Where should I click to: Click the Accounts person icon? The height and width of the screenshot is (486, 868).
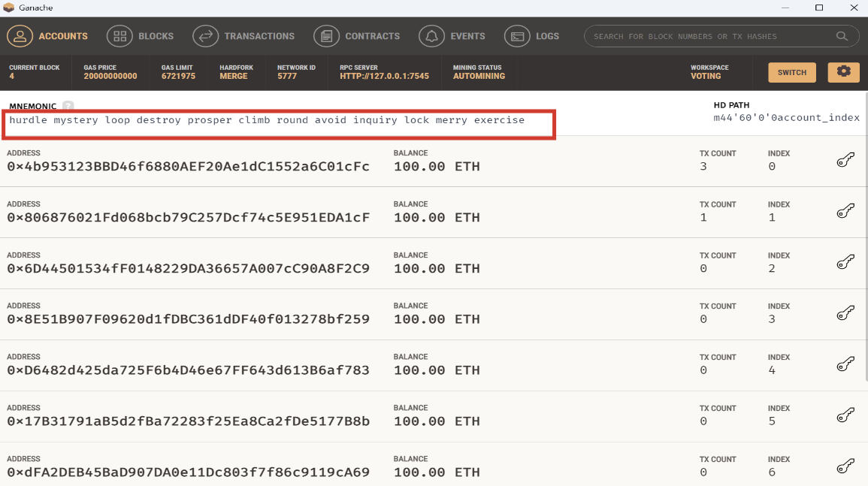(x=20, y=37)
